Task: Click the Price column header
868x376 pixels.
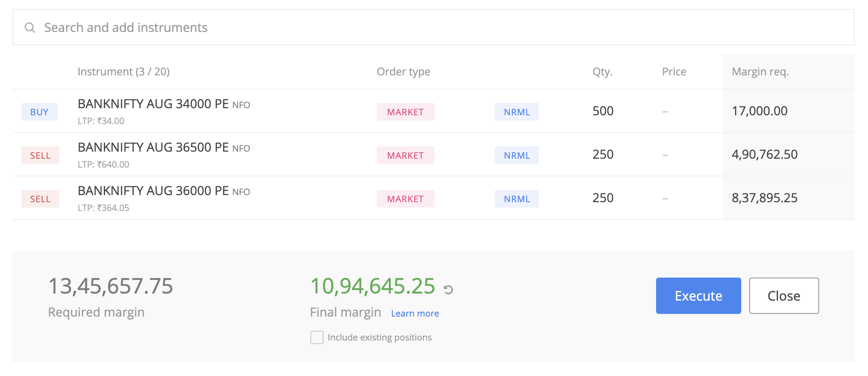Action: pos(674,72)
